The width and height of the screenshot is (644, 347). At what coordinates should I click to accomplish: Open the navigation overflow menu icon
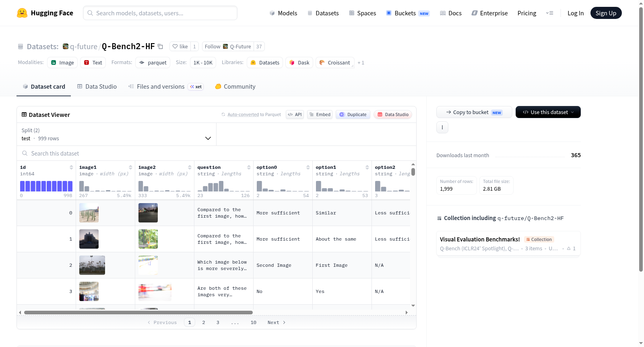point(549,13)
